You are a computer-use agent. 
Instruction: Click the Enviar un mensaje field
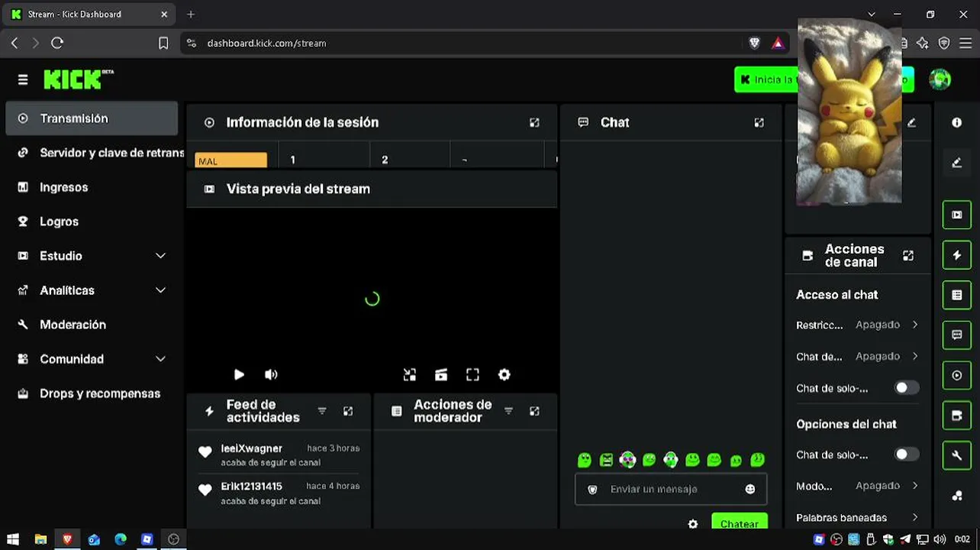[x=670, y=489]
